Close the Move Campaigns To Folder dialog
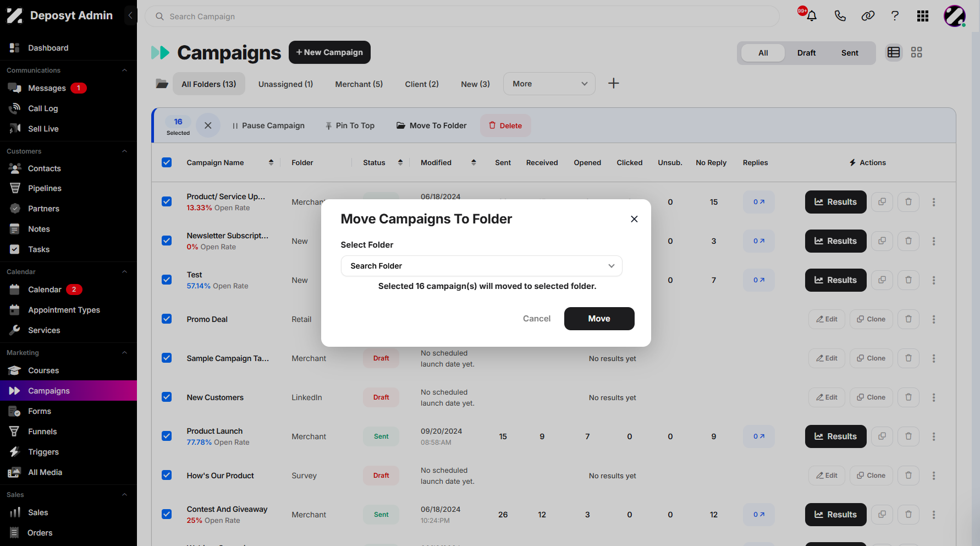 click(634, 219)
